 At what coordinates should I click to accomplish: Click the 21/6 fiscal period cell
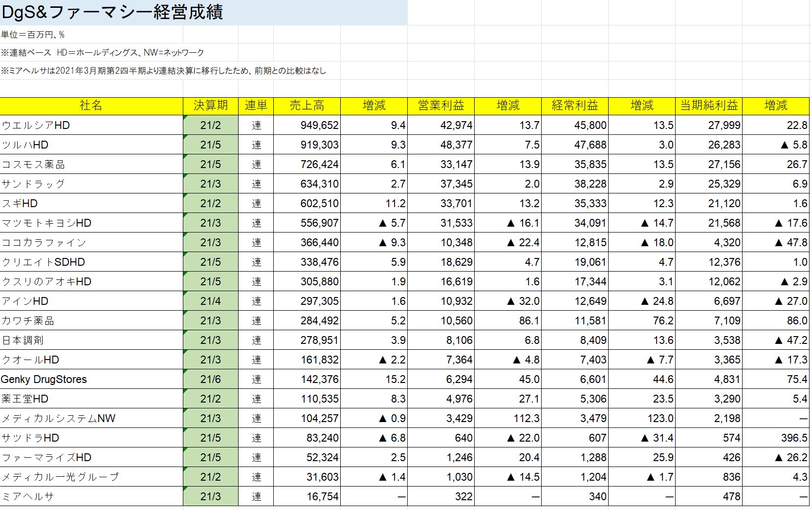click(x=210, y=380)
